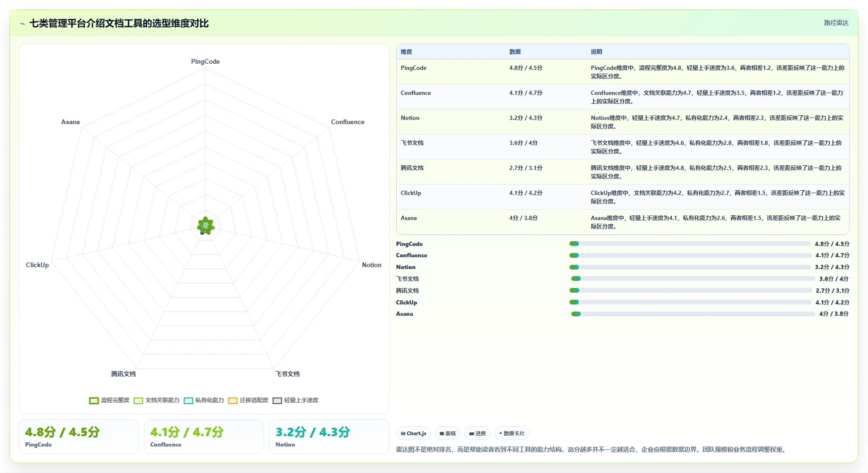Click the ClickUp progress bar
This screenshot has height=473, width=868.
(690, 302)
